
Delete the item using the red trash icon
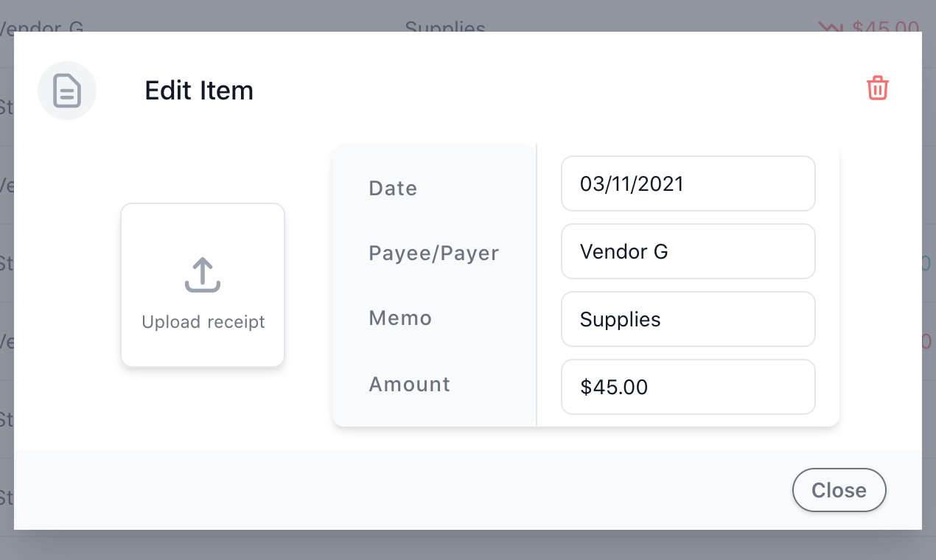click(877, 88)
